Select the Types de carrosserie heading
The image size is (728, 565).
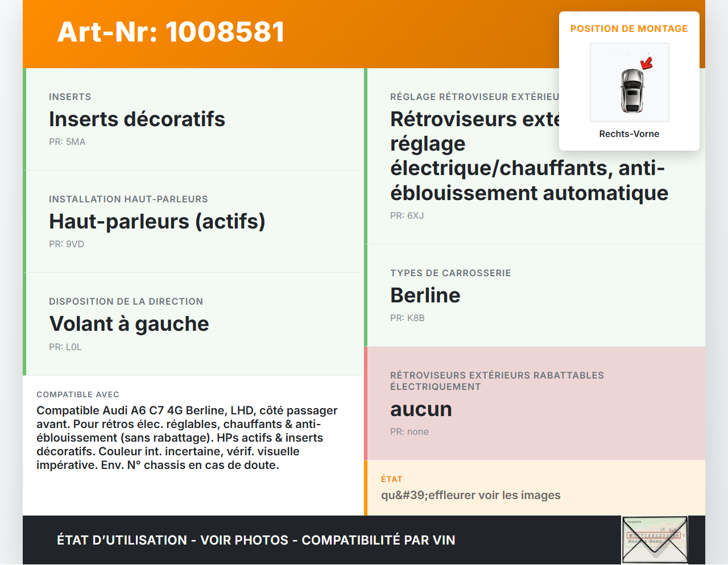[x=450, y=273]
